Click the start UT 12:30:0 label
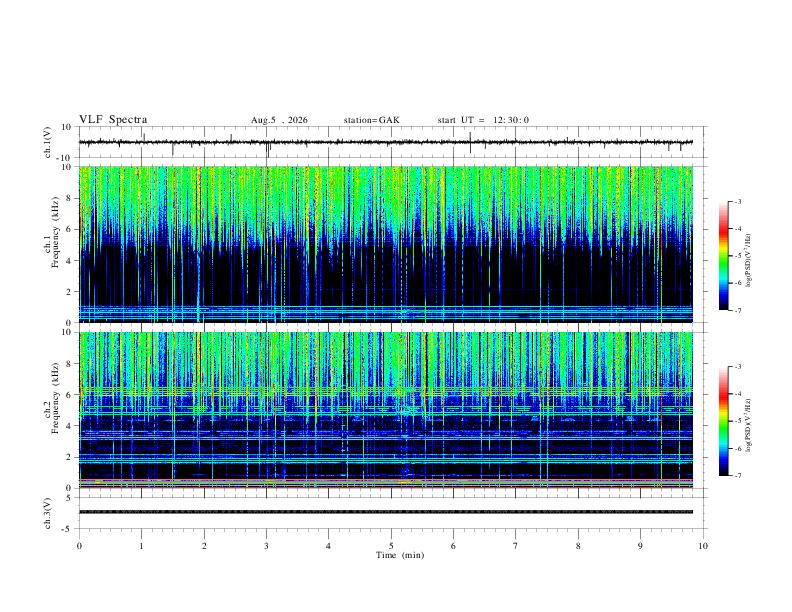This screenshot has height=612, width=792. [x=483, y=120]
